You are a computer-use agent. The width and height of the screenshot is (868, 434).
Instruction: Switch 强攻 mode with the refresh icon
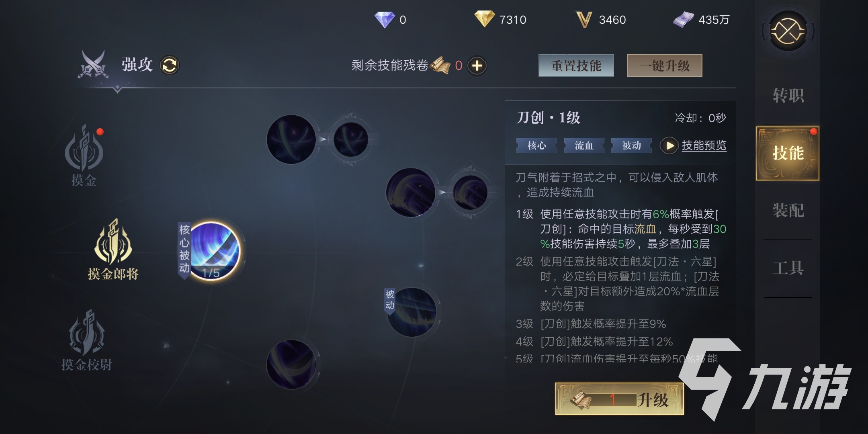(169, 65)
